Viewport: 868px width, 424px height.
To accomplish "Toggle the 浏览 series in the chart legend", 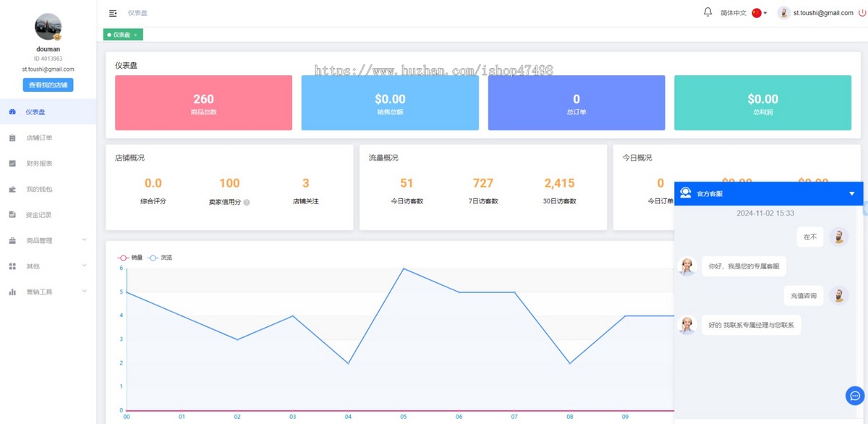I will pos(161,258).
